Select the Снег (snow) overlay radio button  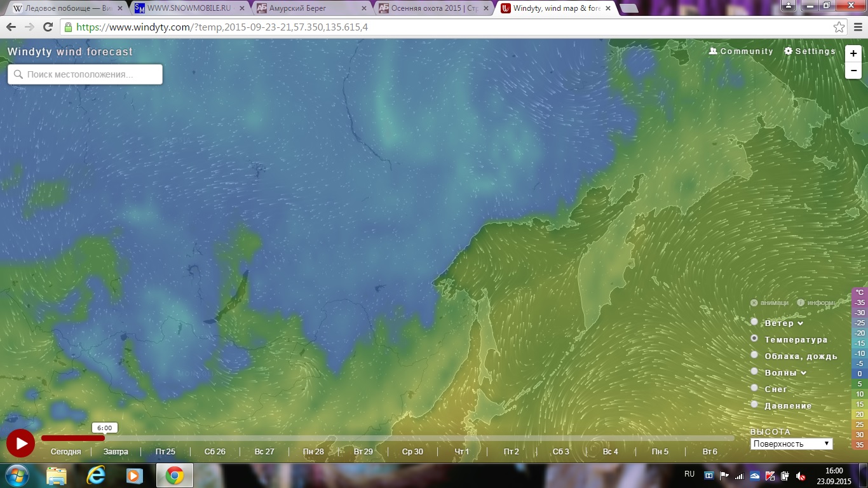point(754,388)
